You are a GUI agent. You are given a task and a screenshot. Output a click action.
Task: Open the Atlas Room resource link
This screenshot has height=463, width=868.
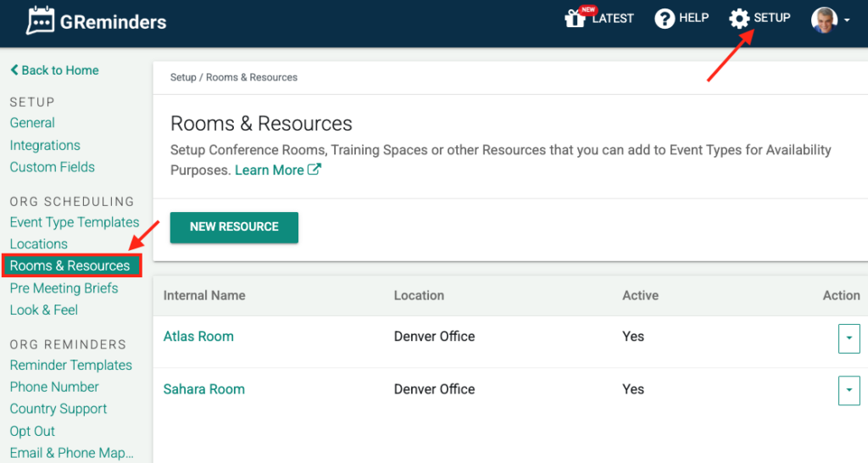[x=198, y=337]
